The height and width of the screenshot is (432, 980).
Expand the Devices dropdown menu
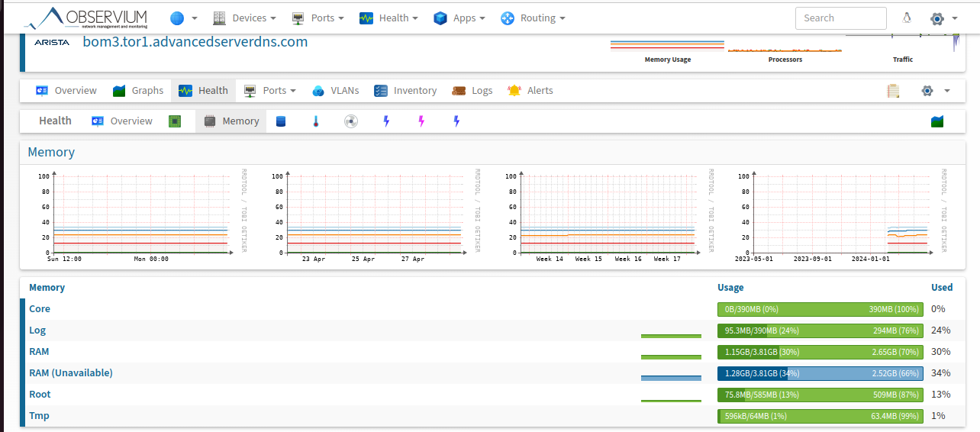pos(244,18)
